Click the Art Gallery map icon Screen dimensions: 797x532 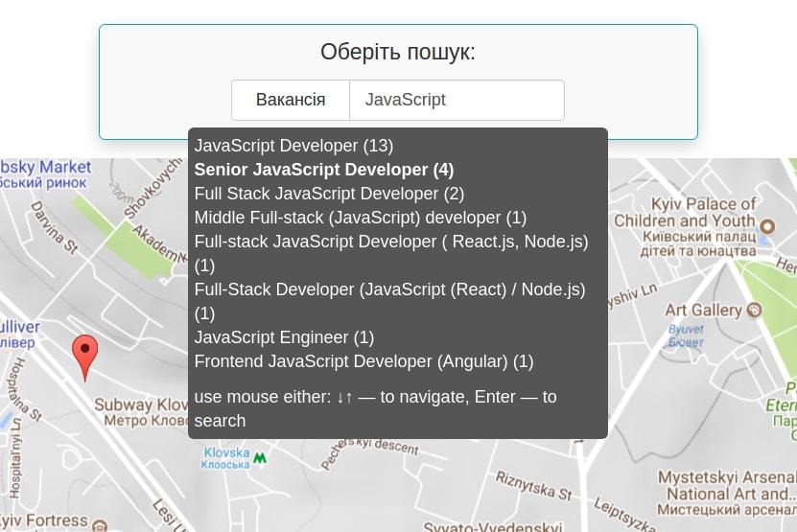pos(755,310)
